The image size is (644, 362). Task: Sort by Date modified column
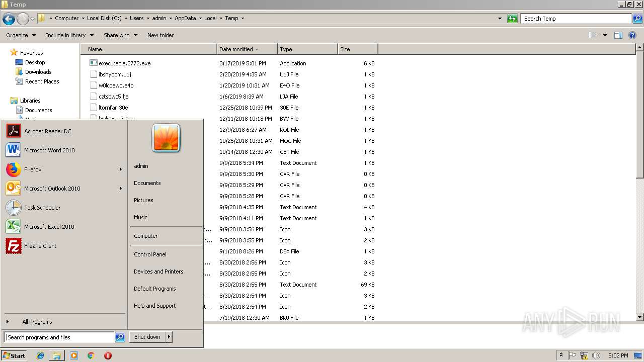pos(247,49)
